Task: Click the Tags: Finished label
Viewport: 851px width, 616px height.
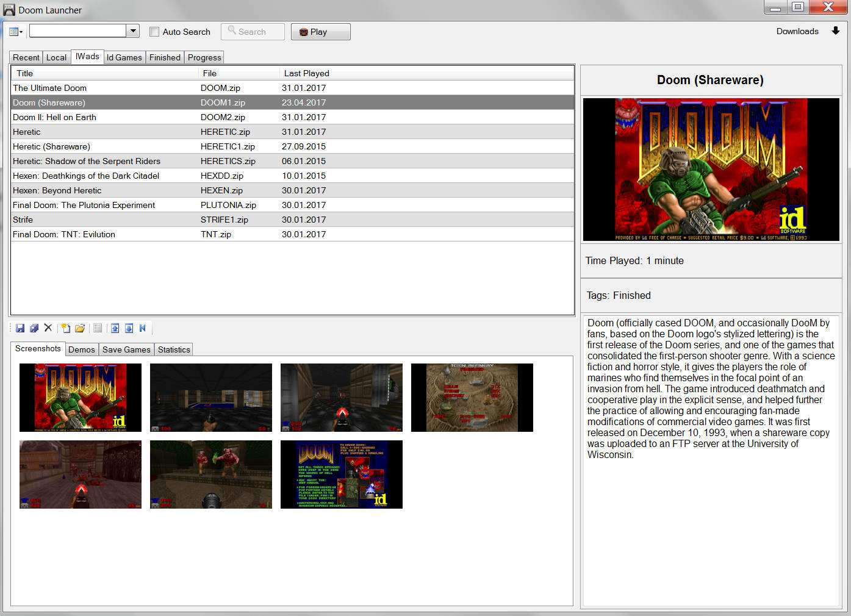Action: tap(619, 295)
